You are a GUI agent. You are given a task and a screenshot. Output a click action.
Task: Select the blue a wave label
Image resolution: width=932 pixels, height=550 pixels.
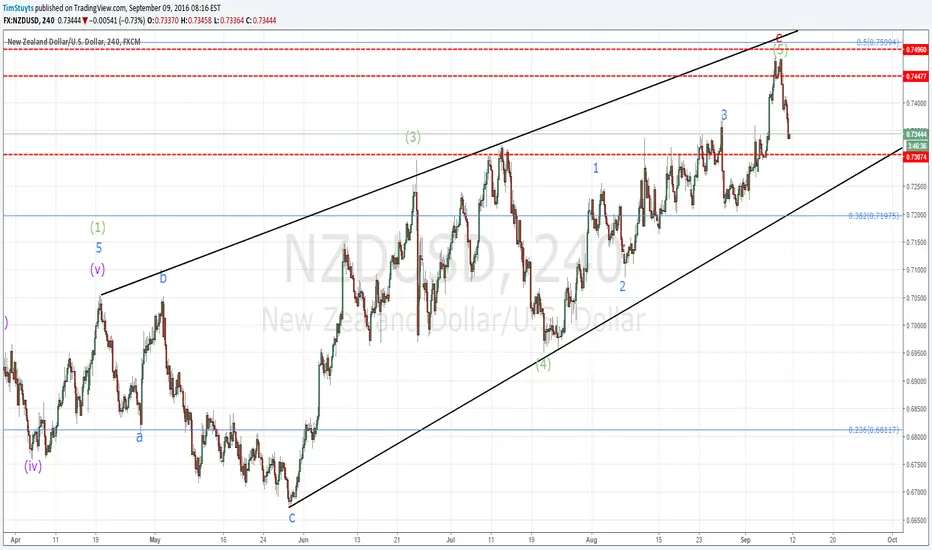click(139, 438)
